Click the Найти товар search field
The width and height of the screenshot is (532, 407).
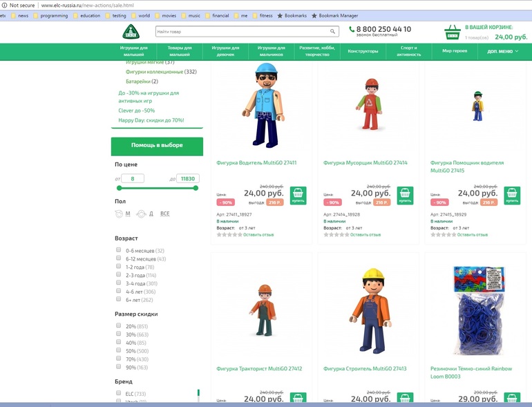(241, 32)
